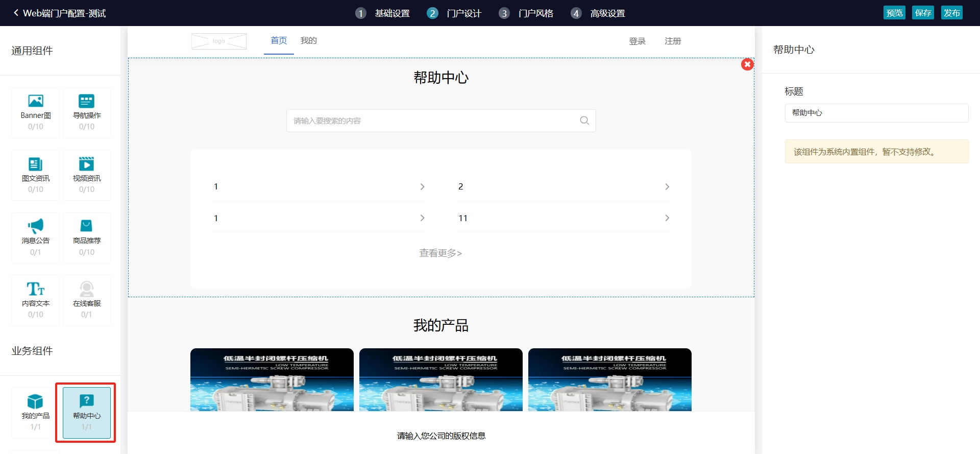Click the 业务组件 heading

(32, 351)
